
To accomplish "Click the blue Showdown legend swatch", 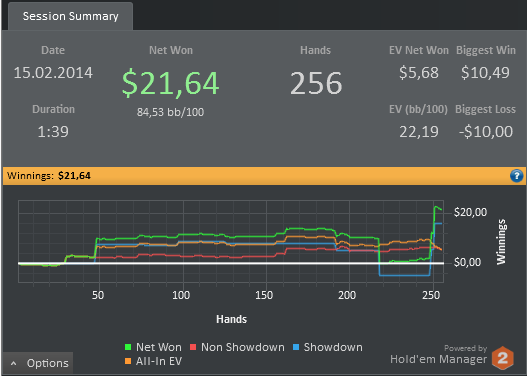I will (x=296, y=347).
